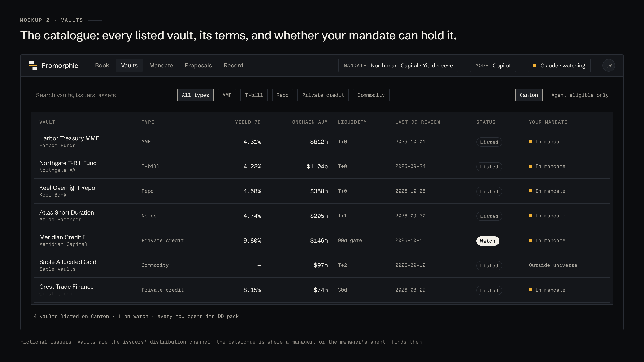Click the Claude watching status indicator

point(559,65)
